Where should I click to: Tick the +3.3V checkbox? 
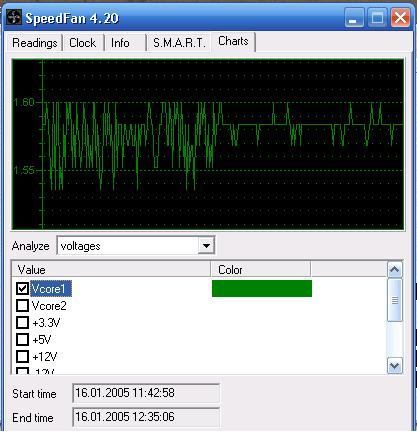(x=22, y=322)
